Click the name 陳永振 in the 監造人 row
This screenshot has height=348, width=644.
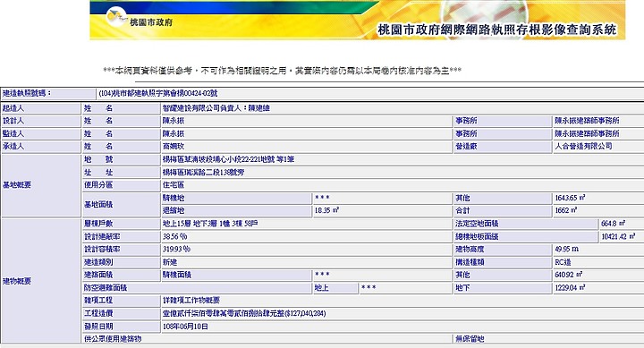(x=174, y=134)
